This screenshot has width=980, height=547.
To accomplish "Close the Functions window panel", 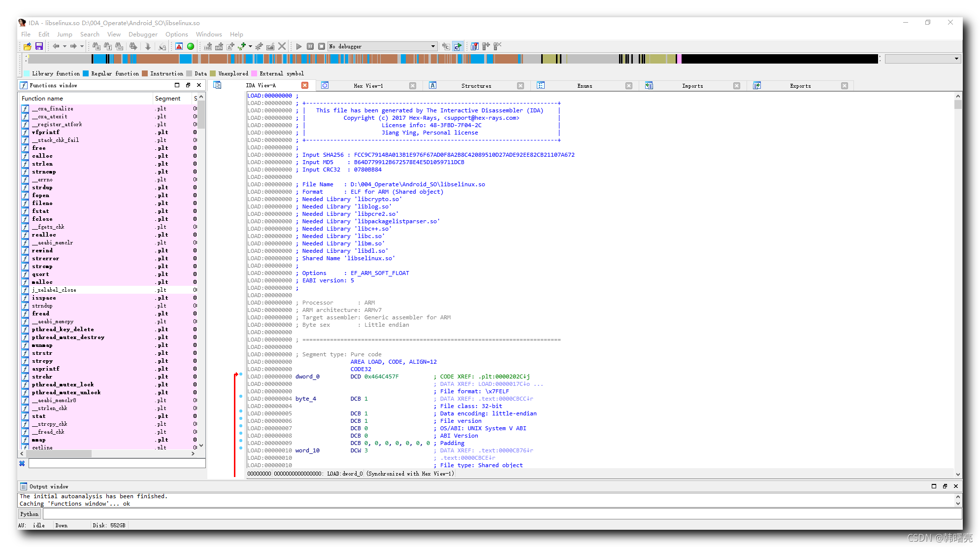I will 199,85.
